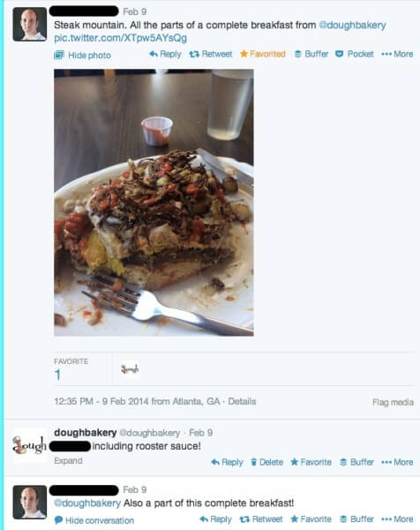Retweet the 'Also a part' reply tweet
420x530 pixels.
tap(261, 519)
